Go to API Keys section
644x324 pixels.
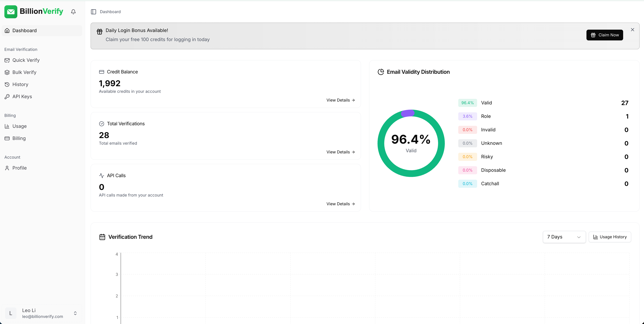pyautogui.click(x=22, y=96)
